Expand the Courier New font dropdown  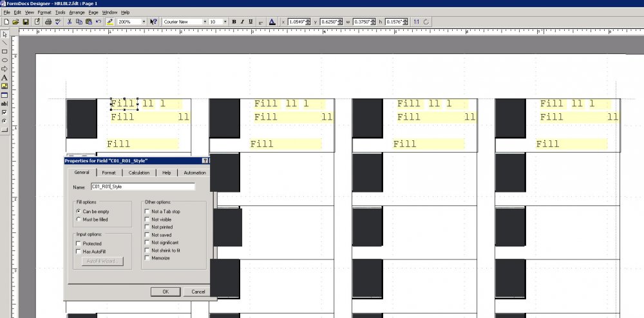205,22
